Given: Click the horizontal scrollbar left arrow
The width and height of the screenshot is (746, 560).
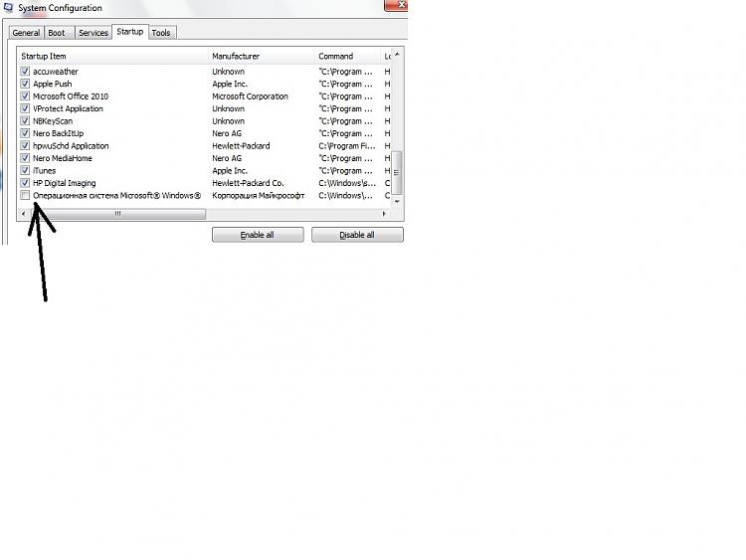Looking at the screenshot, I should click(x=23, y=214).
